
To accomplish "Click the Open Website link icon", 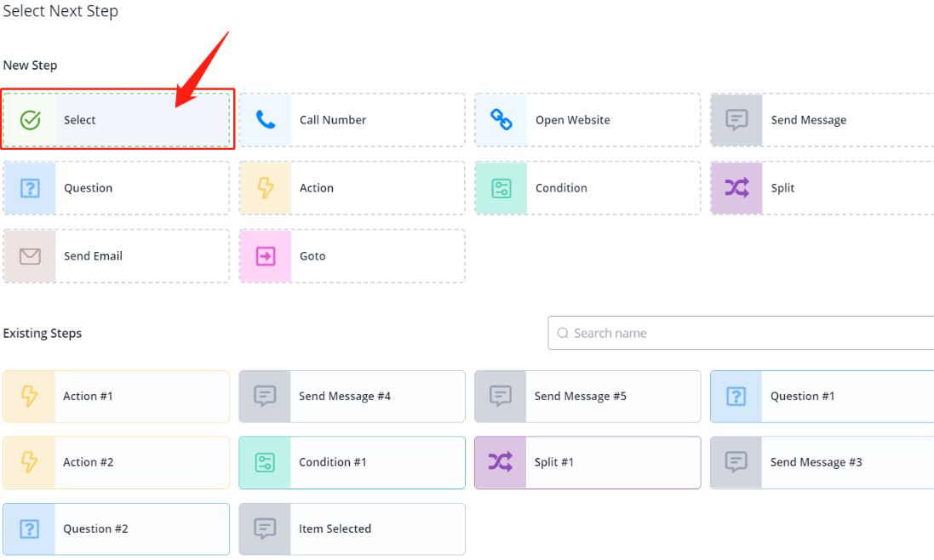I will tap(501, 120).
